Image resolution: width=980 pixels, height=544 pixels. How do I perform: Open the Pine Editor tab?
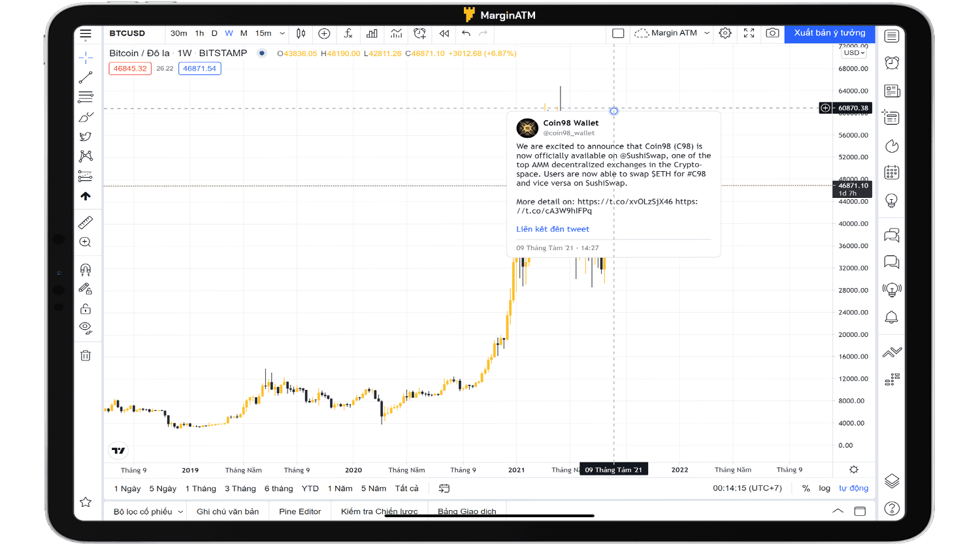[300, 512]
